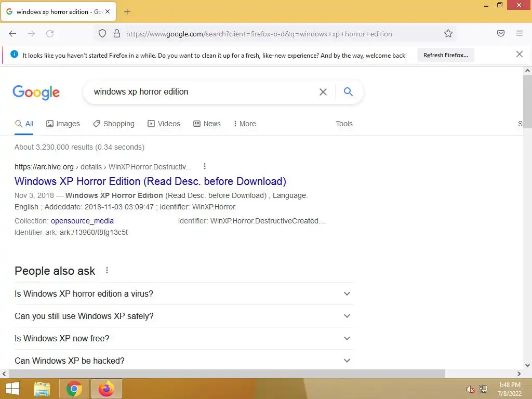Open the People also ask options menu
The image size is (532, 399).
(107, 270)
